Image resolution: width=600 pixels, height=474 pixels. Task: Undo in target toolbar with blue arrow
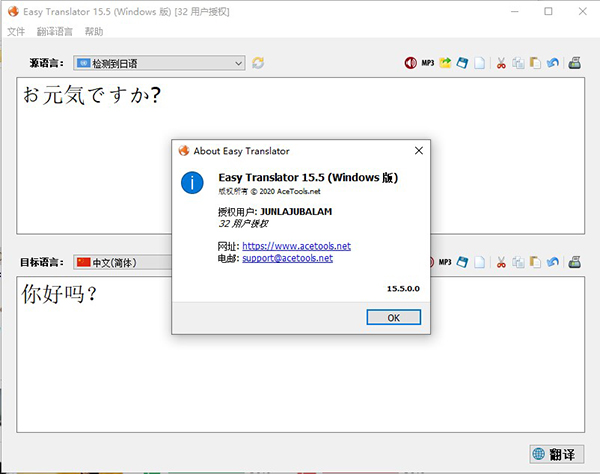[x=553, y=262]
